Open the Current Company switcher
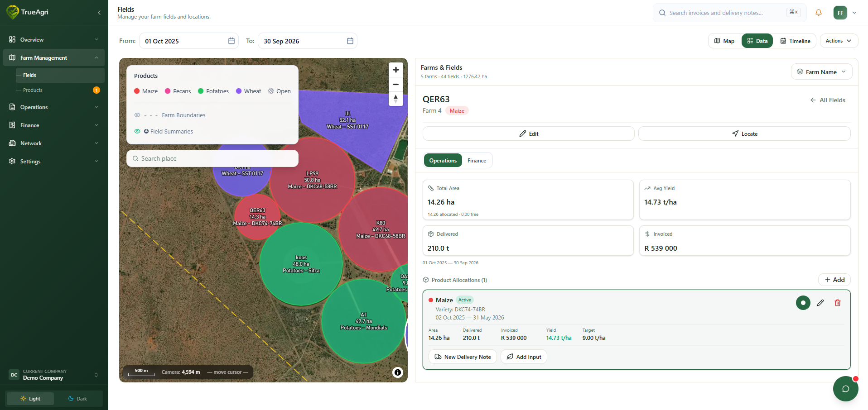Viewport: 868px width, 410px height. (54, 375)
